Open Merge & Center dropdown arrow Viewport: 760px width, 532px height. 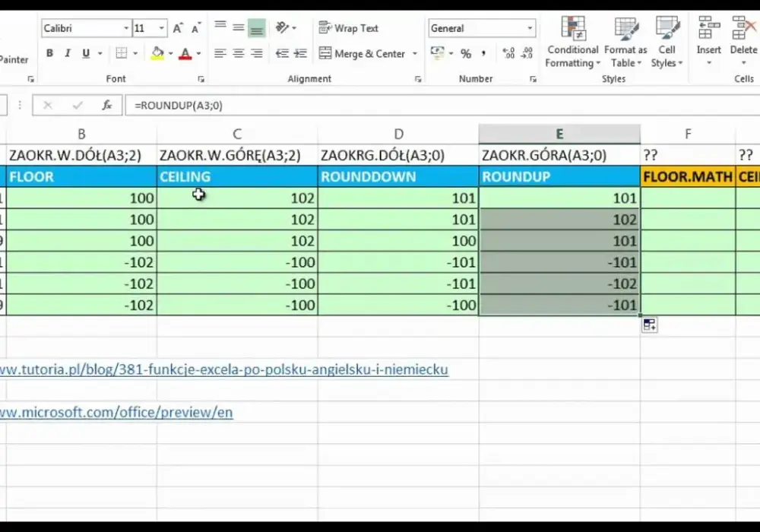point(415,53)
